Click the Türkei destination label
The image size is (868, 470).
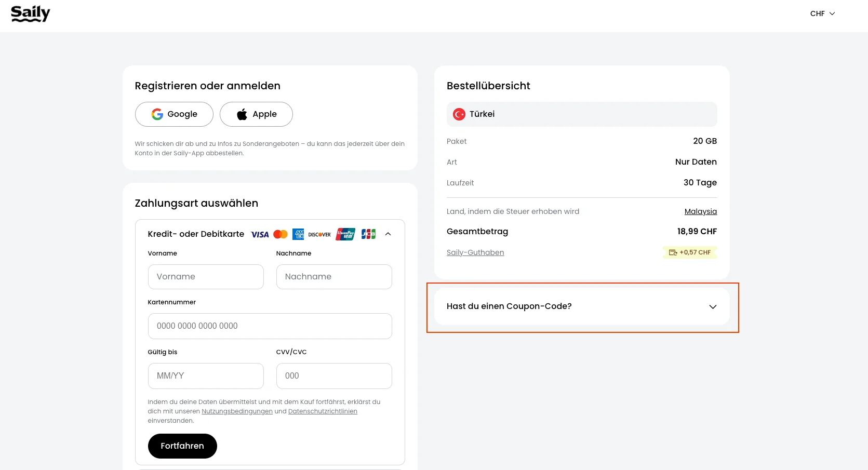[482, 114]
